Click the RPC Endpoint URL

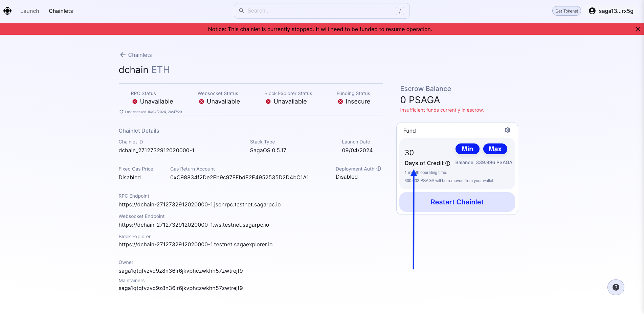click(x=199, y=205)
